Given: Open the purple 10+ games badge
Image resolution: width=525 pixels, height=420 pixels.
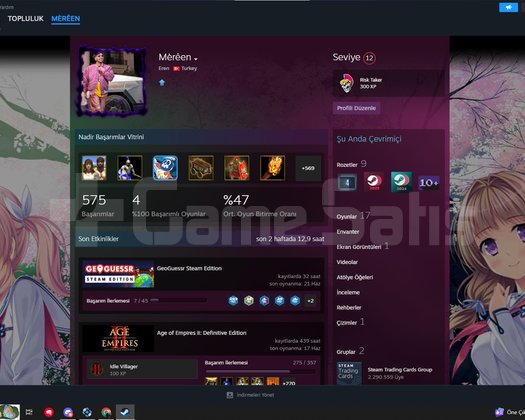Looking at the screenshot, I should click(429, 183).
